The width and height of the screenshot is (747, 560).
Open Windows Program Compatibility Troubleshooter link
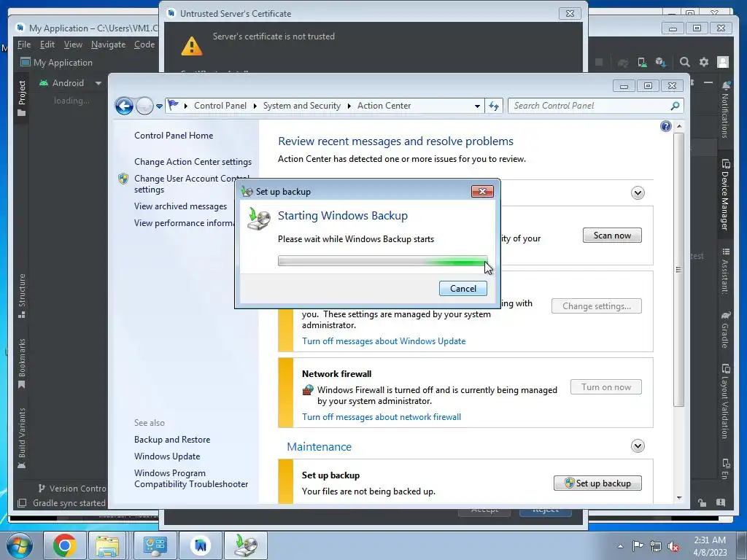pyautogui.click(x=191, y=478)
